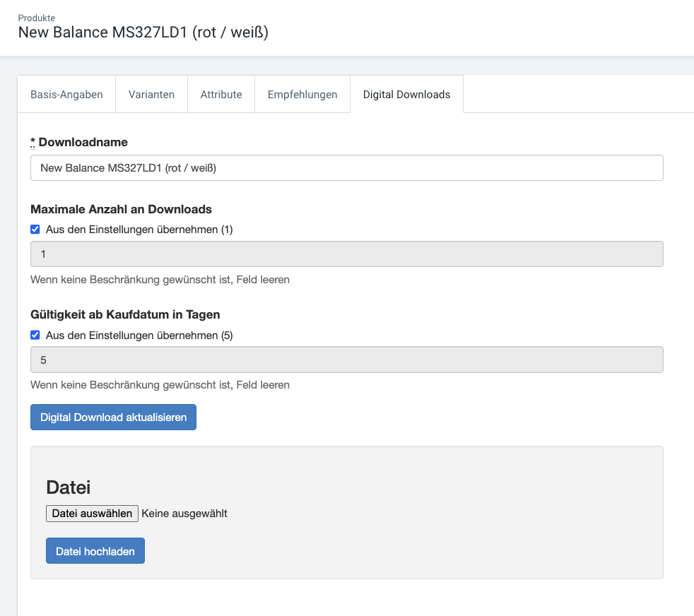The width and height of the screenshot is (694, 616).
Task: Switch to the Varianten tab
Action: tap(151, 94)
